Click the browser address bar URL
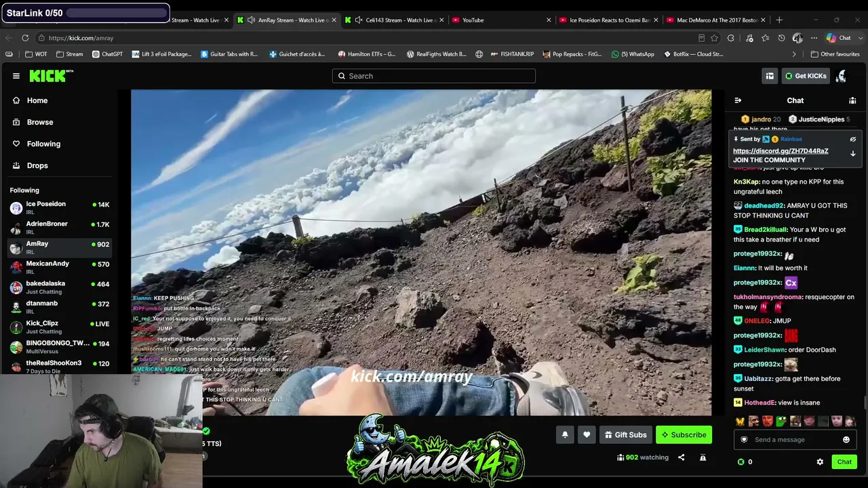Screen dimensions: 868x488 [x=81, y=38]
